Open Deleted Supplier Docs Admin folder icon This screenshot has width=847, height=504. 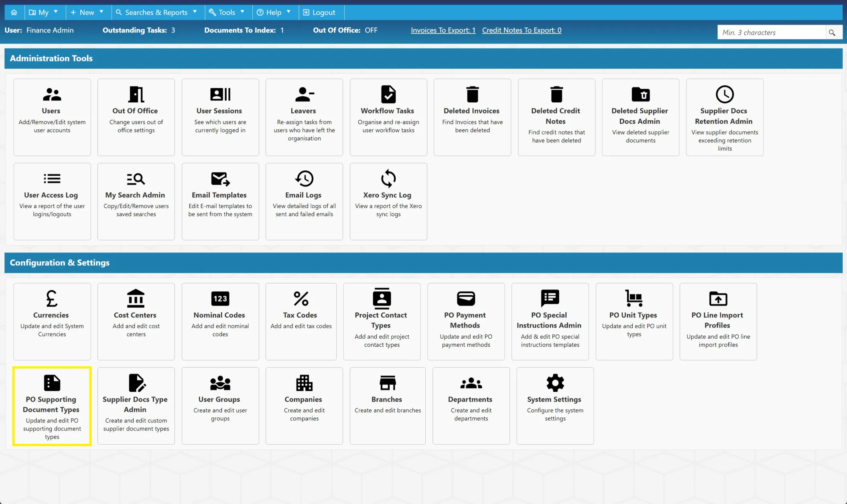pos(641,94)
